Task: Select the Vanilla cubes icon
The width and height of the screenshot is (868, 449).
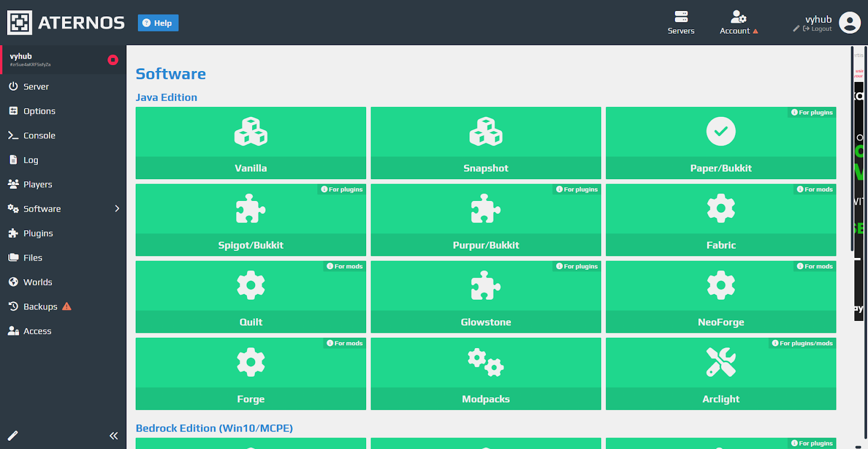Action: click(x=251, y=131)
